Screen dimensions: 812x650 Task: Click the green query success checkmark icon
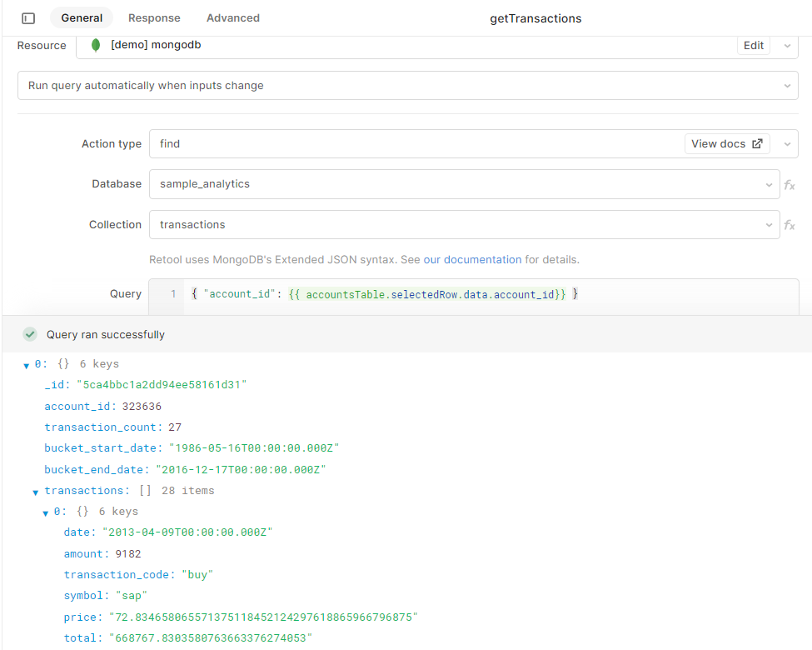(x=30, y=334)
